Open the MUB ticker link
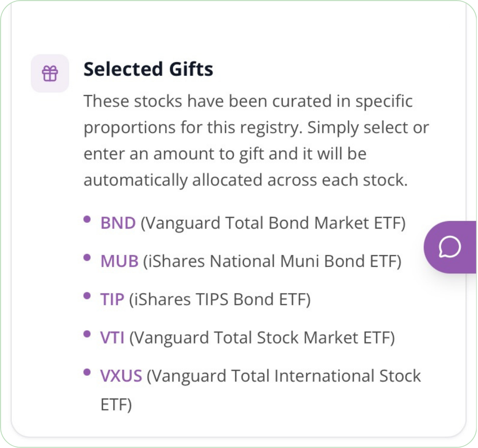Screen dimensions: 478x448 [x=119, y=261]
